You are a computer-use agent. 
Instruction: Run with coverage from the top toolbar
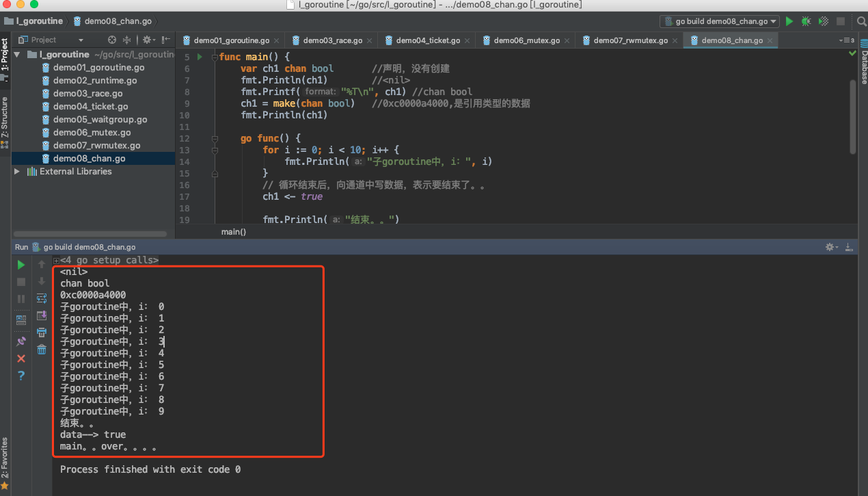coord(824,21)
